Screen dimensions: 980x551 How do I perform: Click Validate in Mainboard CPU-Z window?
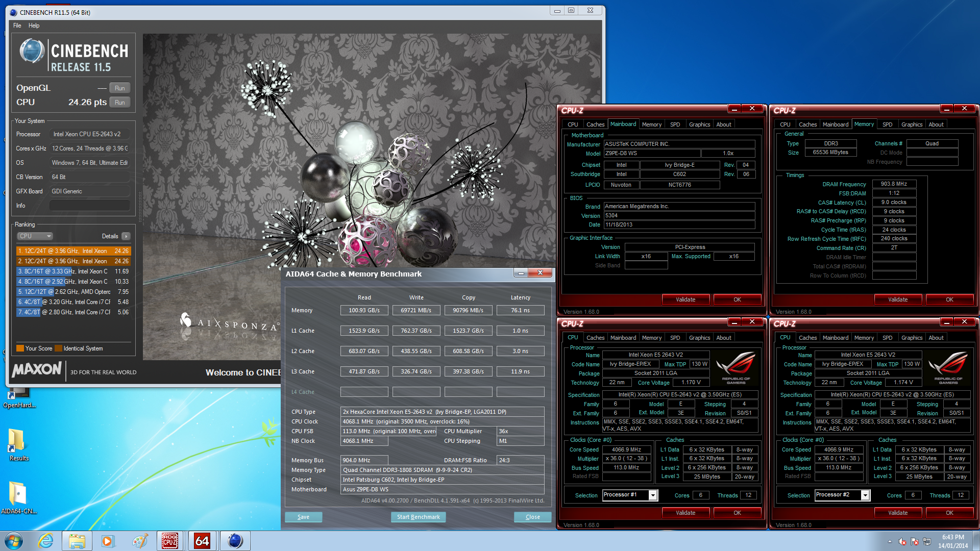point(685,299)
